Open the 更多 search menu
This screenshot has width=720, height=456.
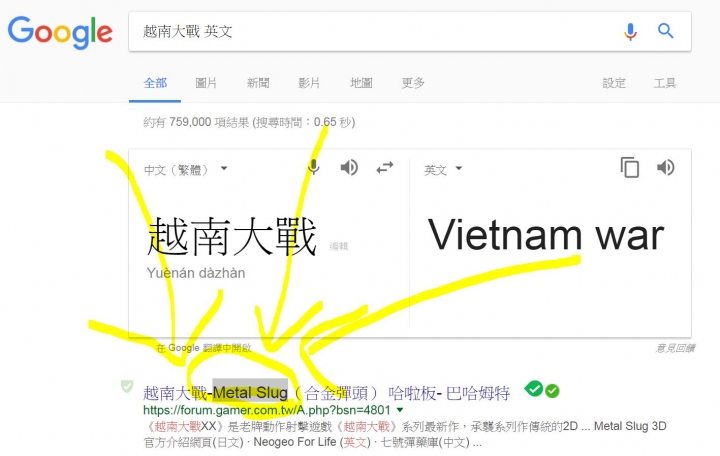[413, 83]
